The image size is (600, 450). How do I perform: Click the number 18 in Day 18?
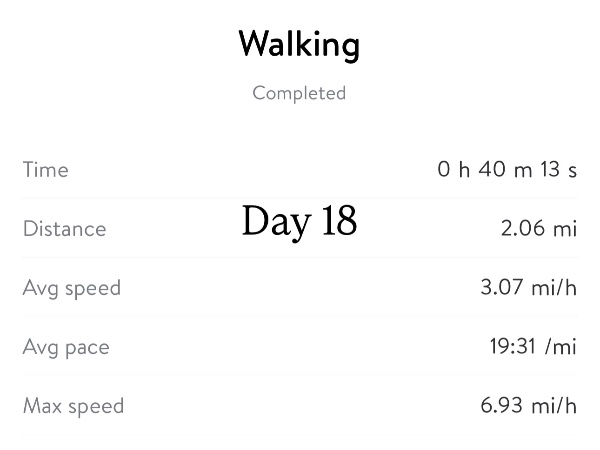coord(339,221)
